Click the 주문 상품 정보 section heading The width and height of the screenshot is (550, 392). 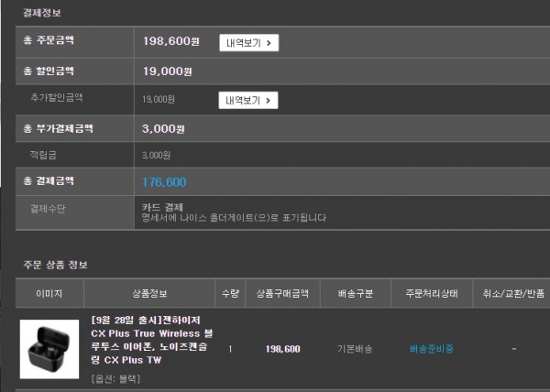click(55, 265)
